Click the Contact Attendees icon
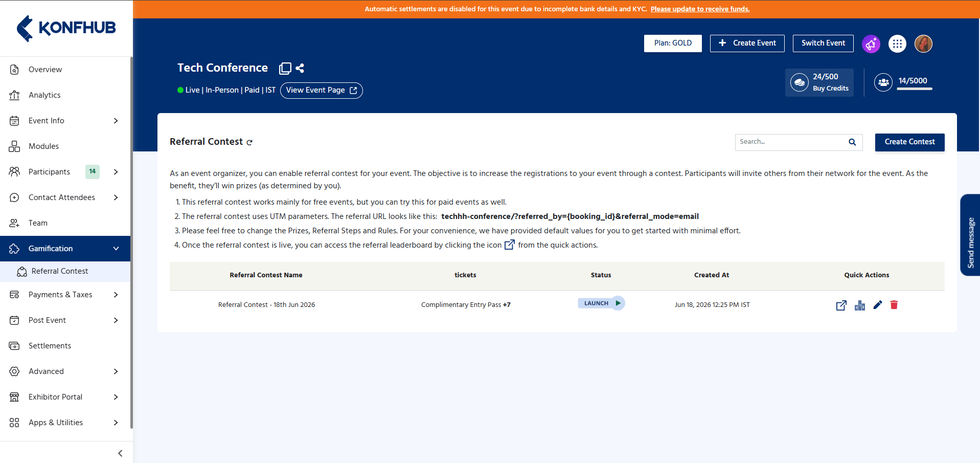Image resolution: width=980 pixels, height=463 pixels. tap(14, 197)
